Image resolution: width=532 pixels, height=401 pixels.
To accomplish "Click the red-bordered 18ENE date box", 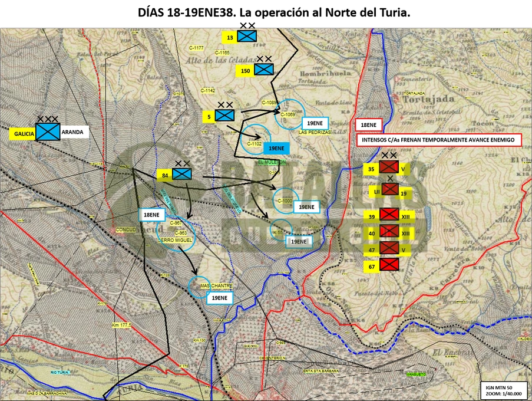I will 368,124.
